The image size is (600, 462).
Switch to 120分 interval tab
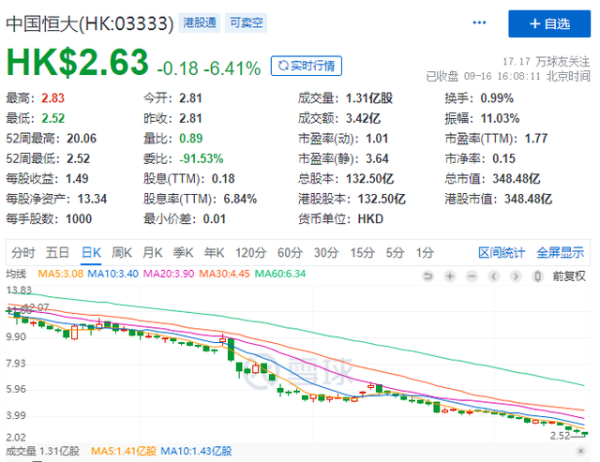click(251, 253)
